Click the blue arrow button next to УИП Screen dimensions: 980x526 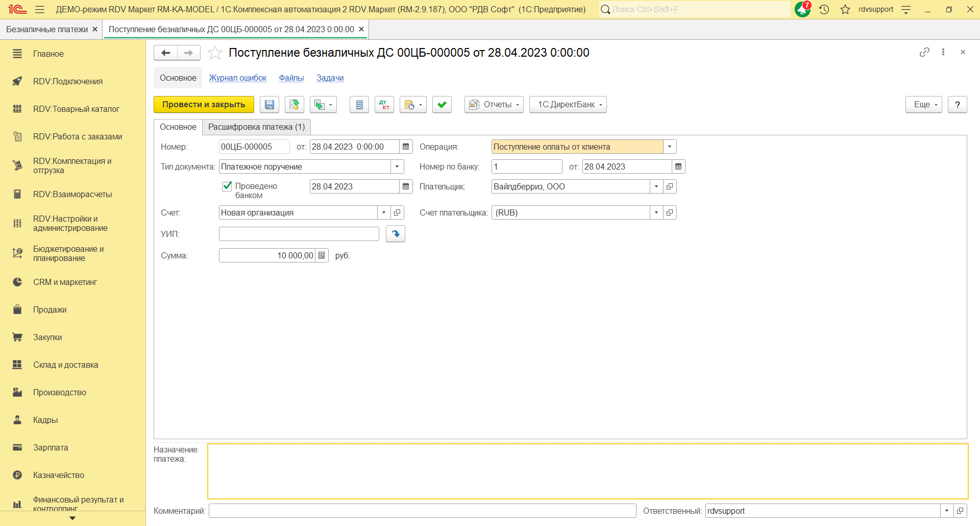[396, 234]
